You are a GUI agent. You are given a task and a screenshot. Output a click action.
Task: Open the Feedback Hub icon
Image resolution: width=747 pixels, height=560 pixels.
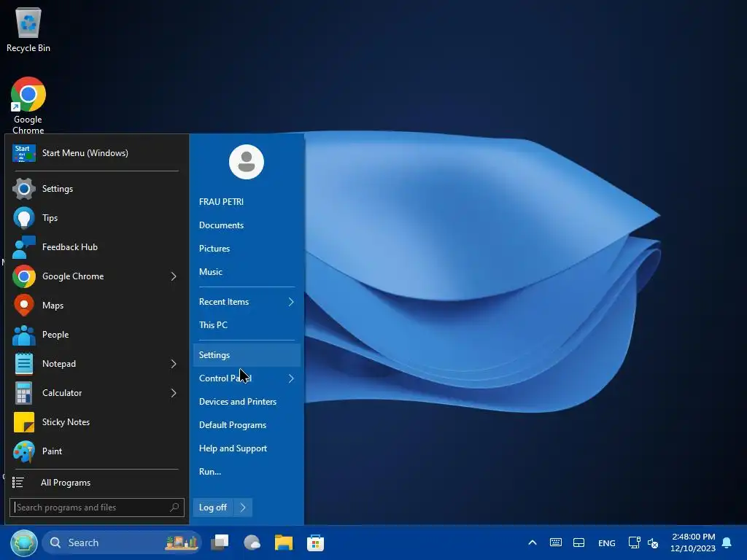click(24, 247)
